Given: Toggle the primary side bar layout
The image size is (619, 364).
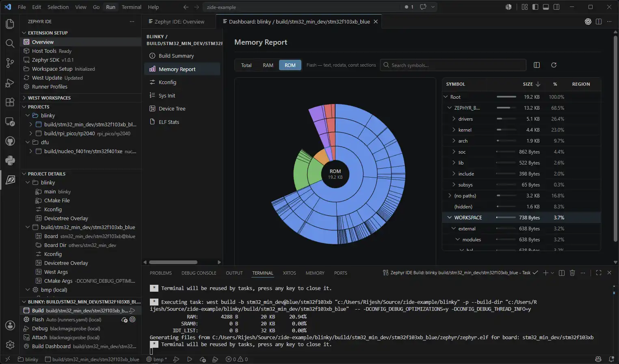Looking at the screenshot, I should (x=535, y=7).
